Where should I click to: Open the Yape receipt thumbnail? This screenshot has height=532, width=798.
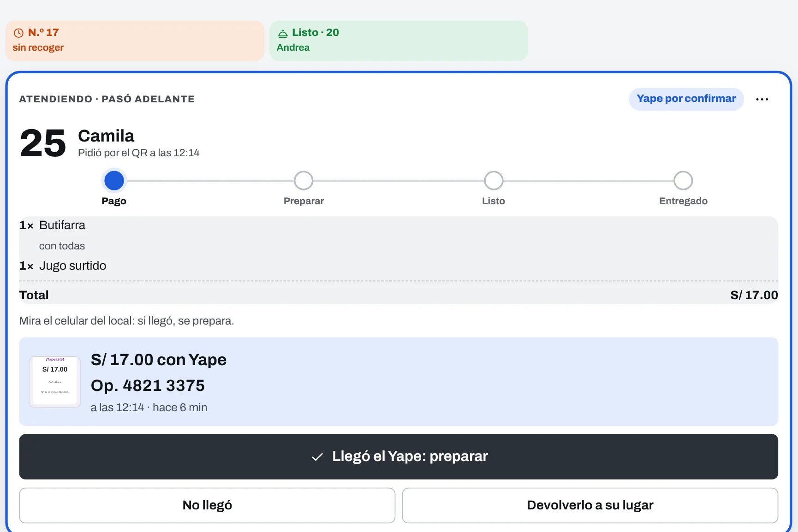[x=55, y=382]
